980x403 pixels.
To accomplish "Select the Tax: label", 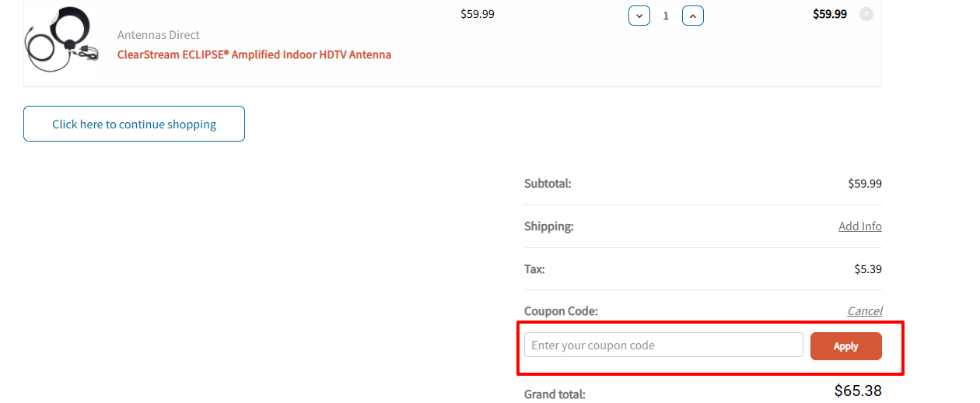I will coord(534,269).
